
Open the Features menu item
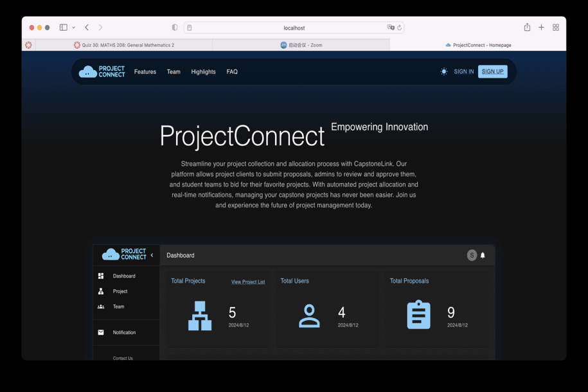click(145, 72)
